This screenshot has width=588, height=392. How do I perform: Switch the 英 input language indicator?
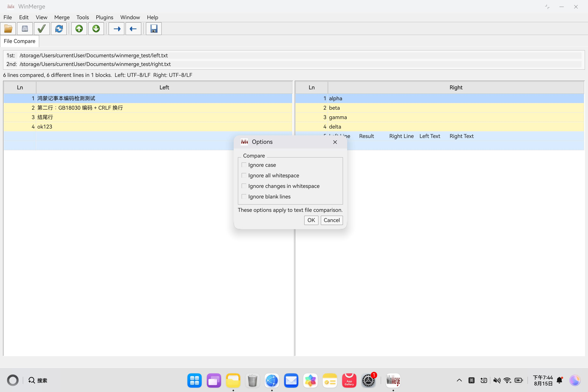tap(472, 381)
